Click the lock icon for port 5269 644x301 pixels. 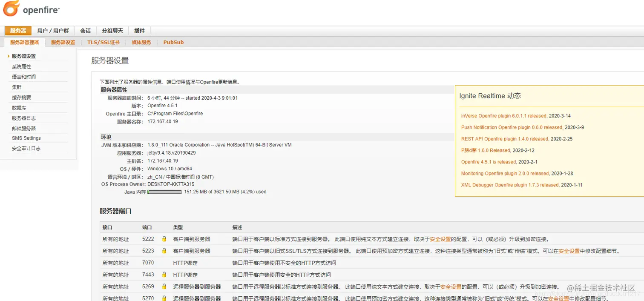[164, 287]
